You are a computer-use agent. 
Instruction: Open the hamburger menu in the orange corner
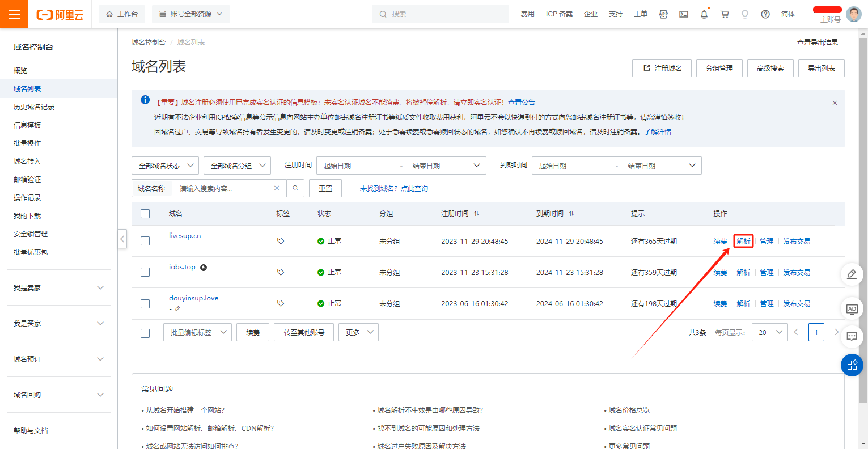coord(14,14)
